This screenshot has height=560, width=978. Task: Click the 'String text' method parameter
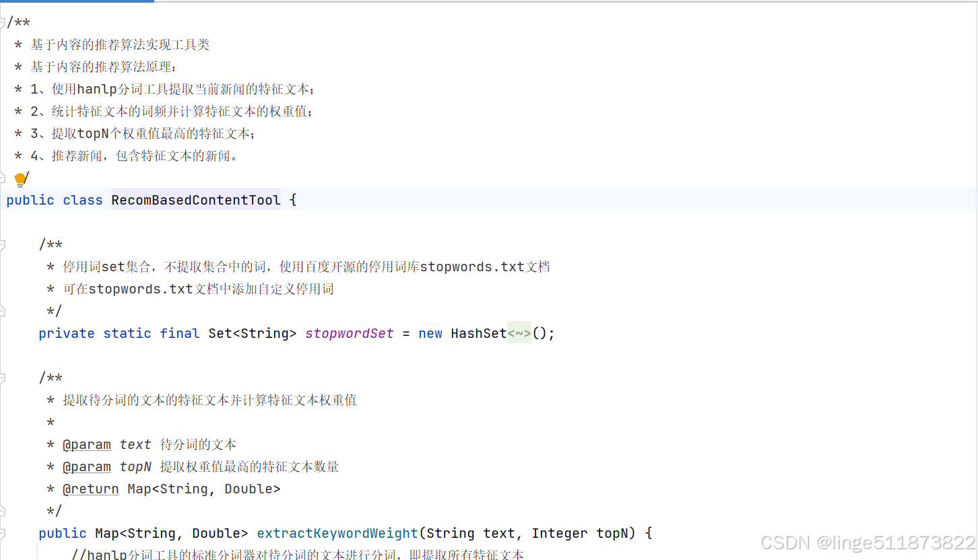coord(471,533)
